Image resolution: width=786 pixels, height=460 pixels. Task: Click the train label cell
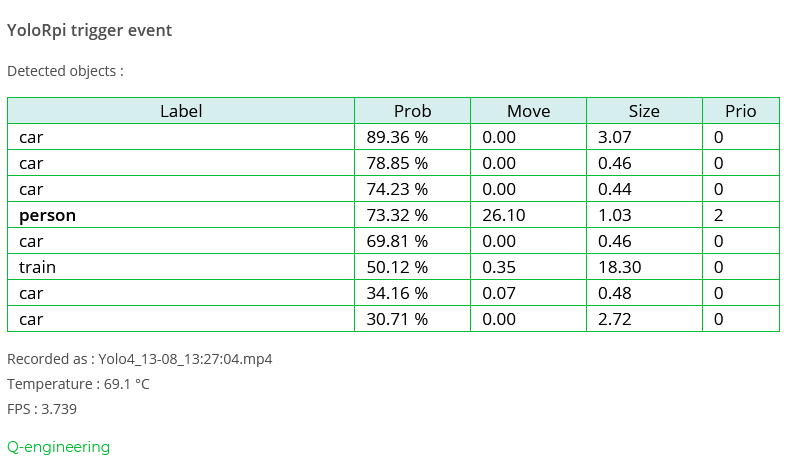(37, 267)
